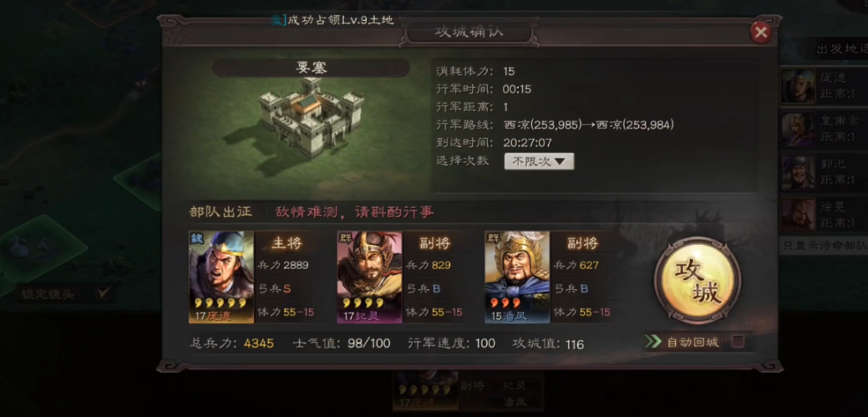Image resolution: width=868 pixels, height=417 pixels.
Task: Choose 郭汜 troop in departure list
Action: click(823, 172)
